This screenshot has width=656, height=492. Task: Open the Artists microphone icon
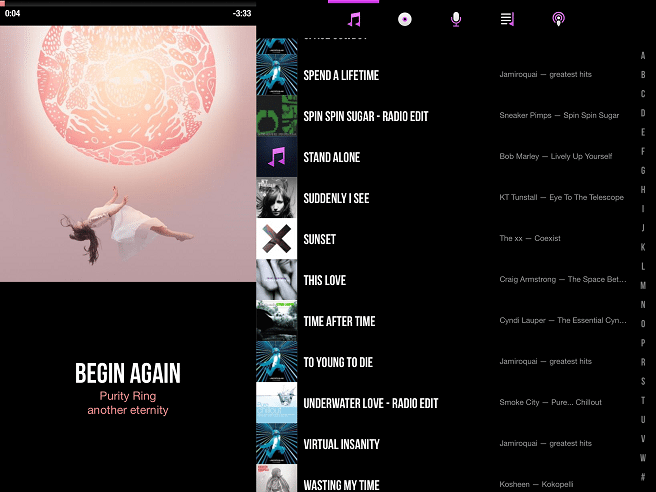(456, 19)
